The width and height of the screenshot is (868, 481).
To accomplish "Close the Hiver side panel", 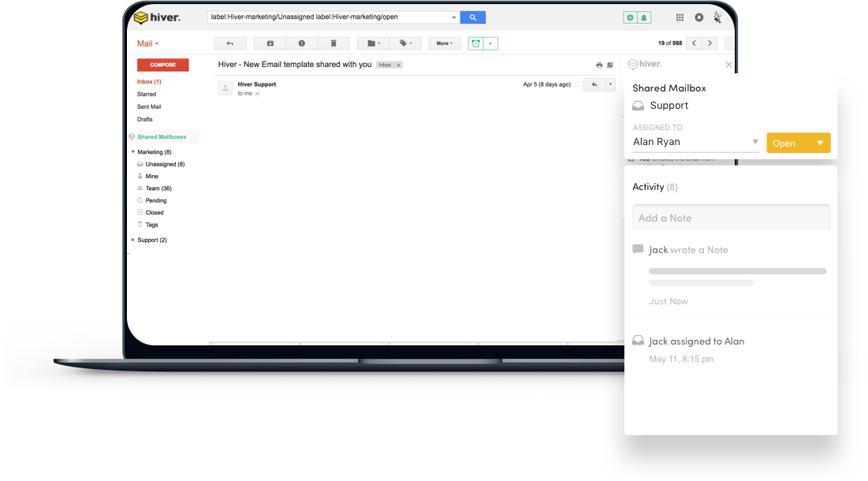I will click(728, 65).
